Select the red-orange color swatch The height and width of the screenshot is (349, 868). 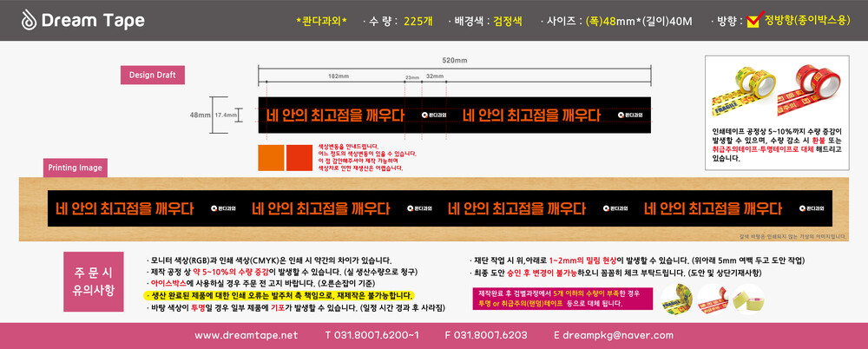coord(298,157)
